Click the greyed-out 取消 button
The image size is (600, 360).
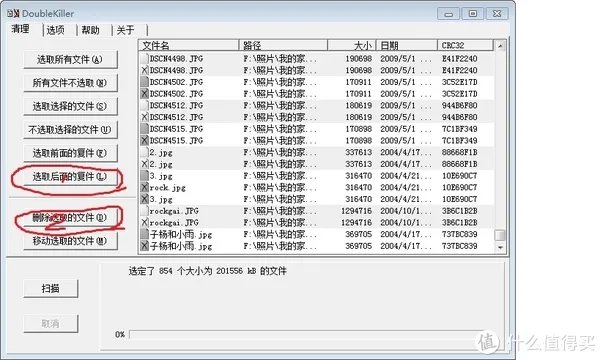tap(51, 324)
